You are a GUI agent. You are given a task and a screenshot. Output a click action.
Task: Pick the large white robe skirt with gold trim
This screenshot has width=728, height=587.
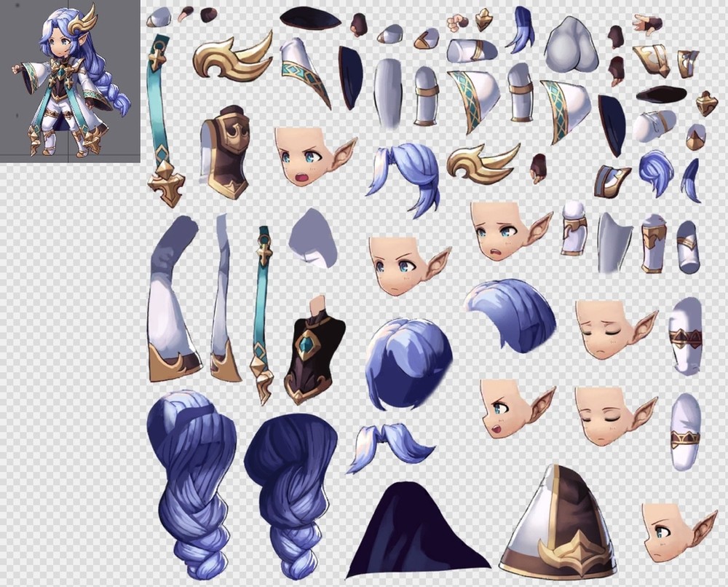click(x=564, y=524)
